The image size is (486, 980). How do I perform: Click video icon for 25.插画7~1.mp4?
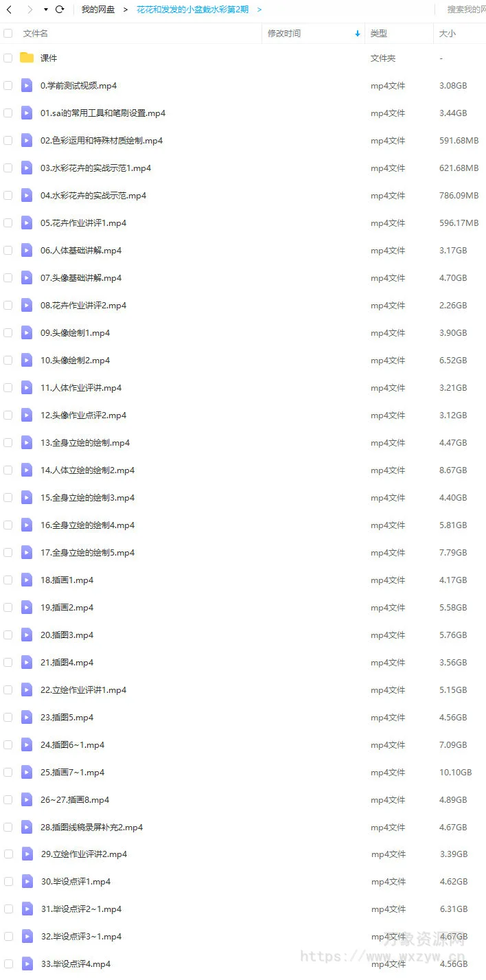pos(27,772)
